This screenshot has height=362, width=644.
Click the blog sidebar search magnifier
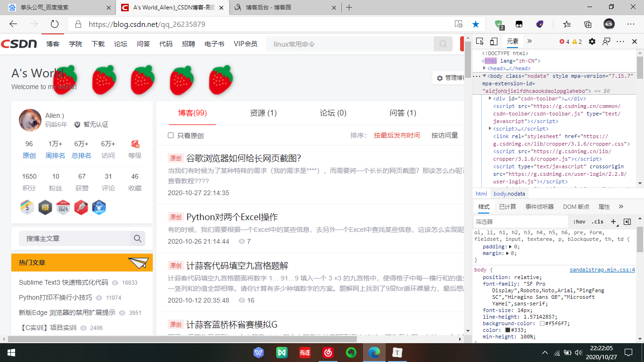[138, 239]
